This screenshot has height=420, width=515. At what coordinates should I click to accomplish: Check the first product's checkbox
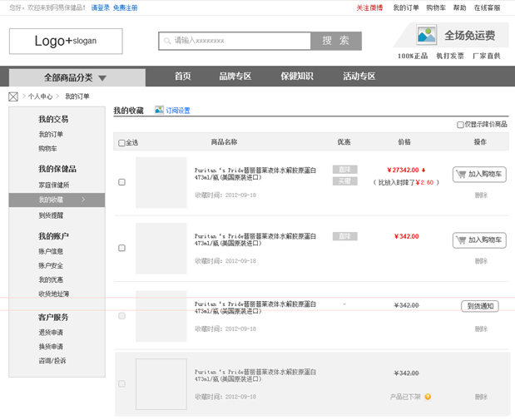pyautogui.click(x=121, y=182)
